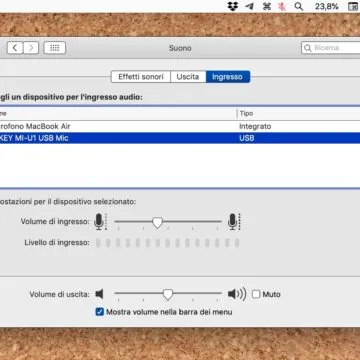Click the USB type cell
Screen dimensions: 360x360
click(247, 138)
